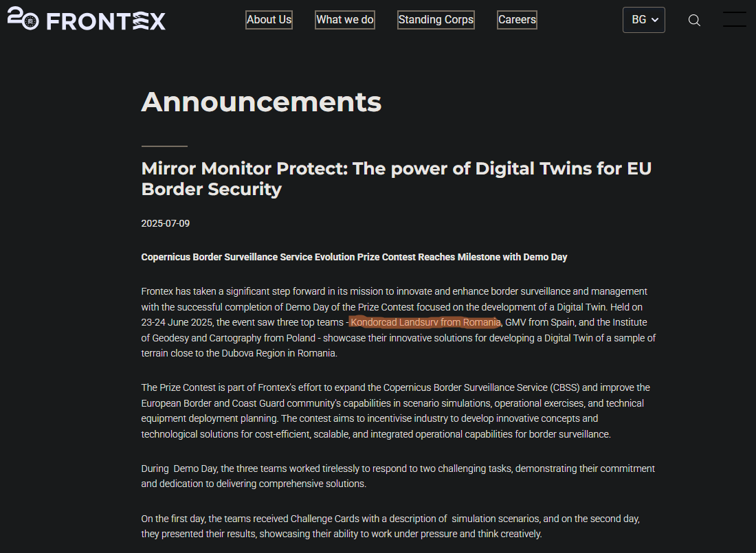Navigate to the Careers page
This screenshot has height=553, width=756.
[x=517, y=20]
